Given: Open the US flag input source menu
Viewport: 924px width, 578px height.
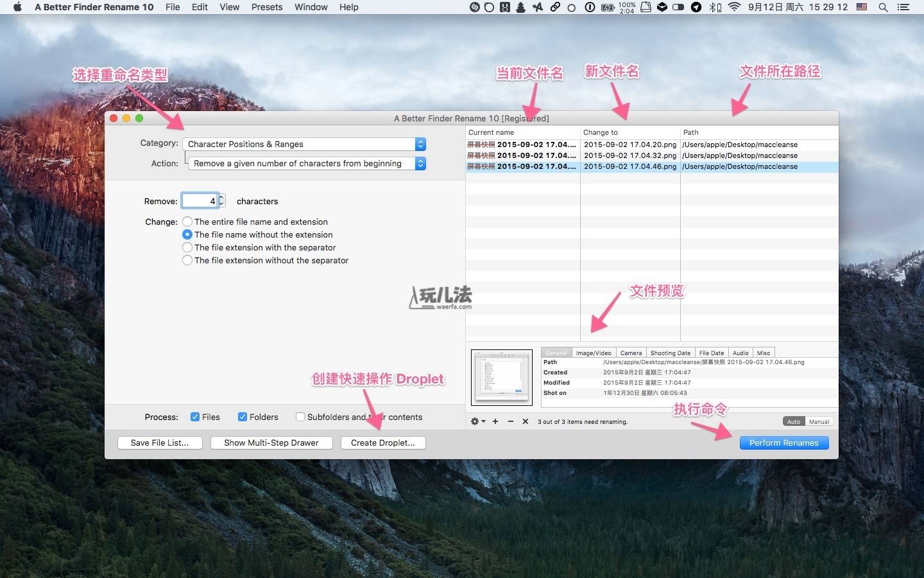Looking at the screenshot, I should (862, 7).
